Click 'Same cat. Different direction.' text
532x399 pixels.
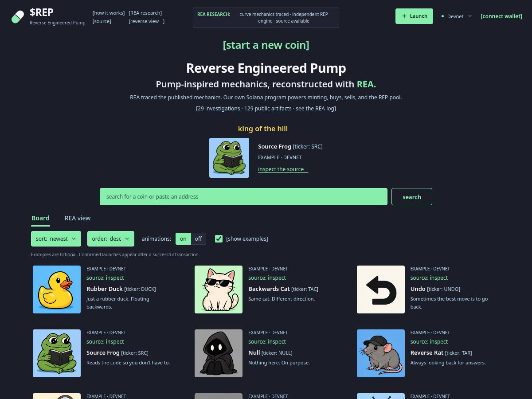tap(282, 299)
